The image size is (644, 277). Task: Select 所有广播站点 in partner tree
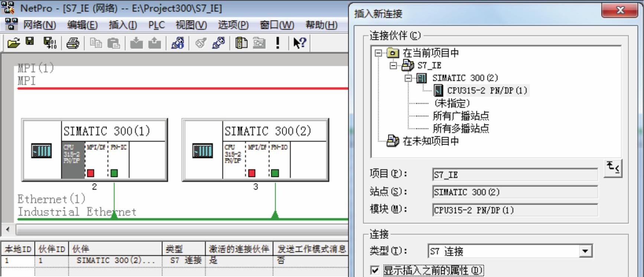461,116
